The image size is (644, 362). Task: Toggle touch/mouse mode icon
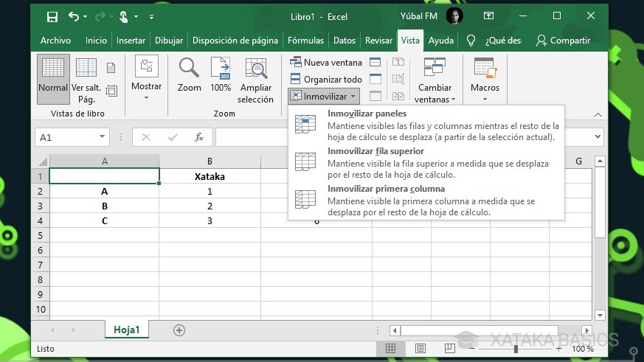pyautogui.click(x=123, y=17)
